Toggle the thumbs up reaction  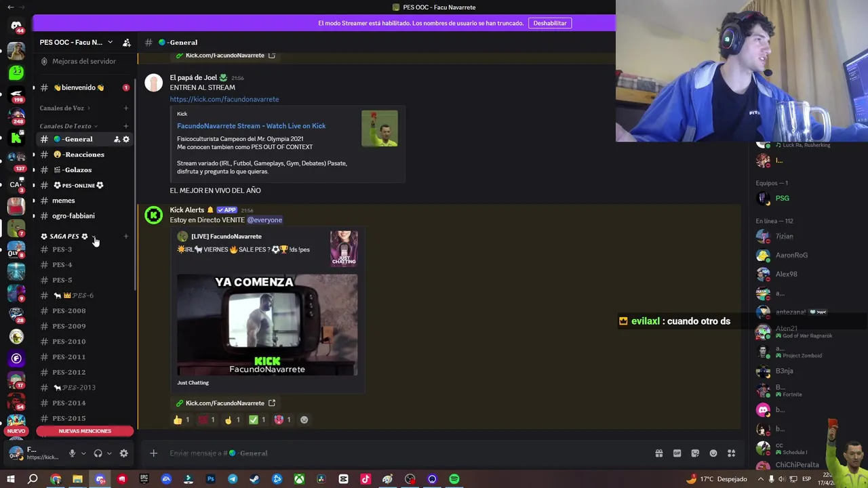coord(181,420)
